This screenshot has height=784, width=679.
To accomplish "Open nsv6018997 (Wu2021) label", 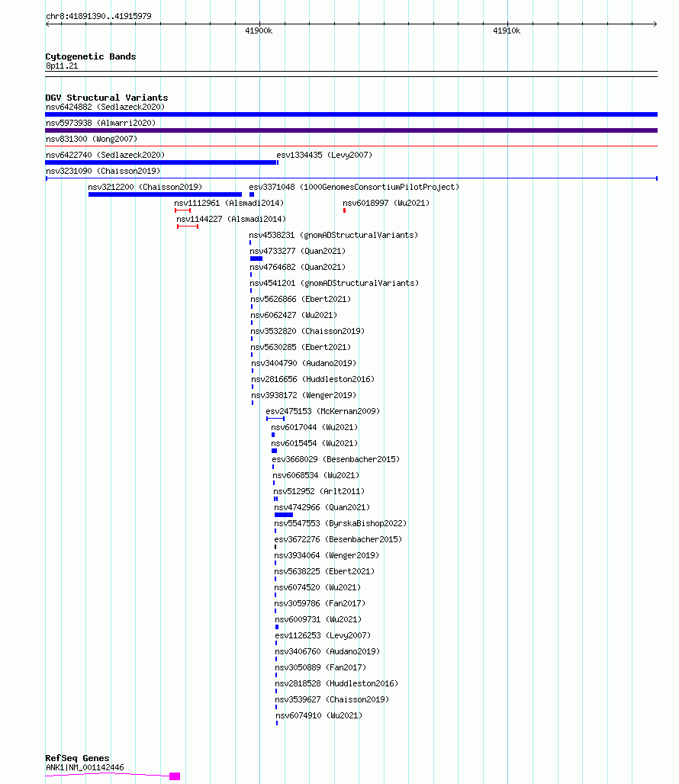I will 386,203.
